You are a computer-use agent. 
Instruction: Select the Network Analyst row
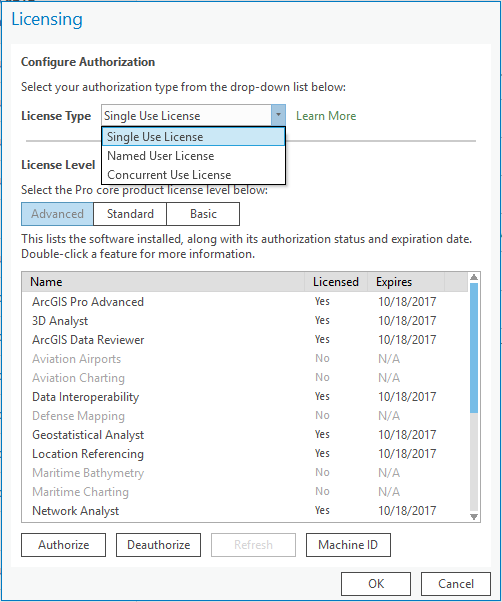(x=245, y=511)
